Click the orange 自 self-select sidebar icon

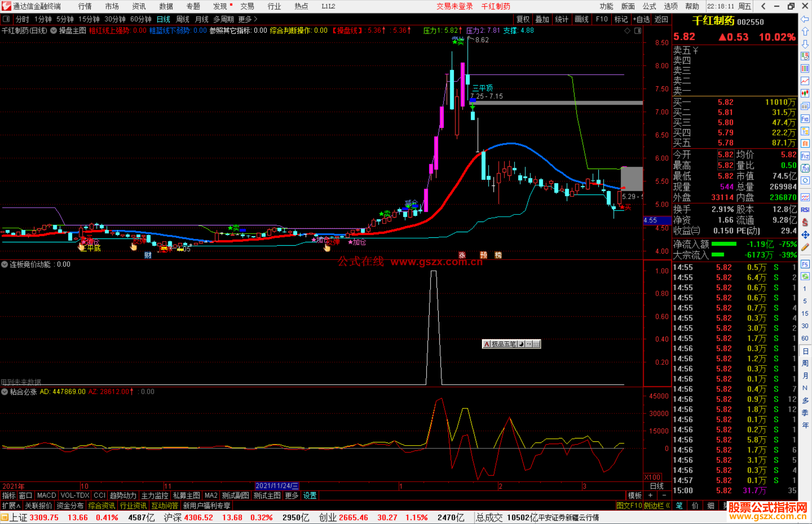805,143
